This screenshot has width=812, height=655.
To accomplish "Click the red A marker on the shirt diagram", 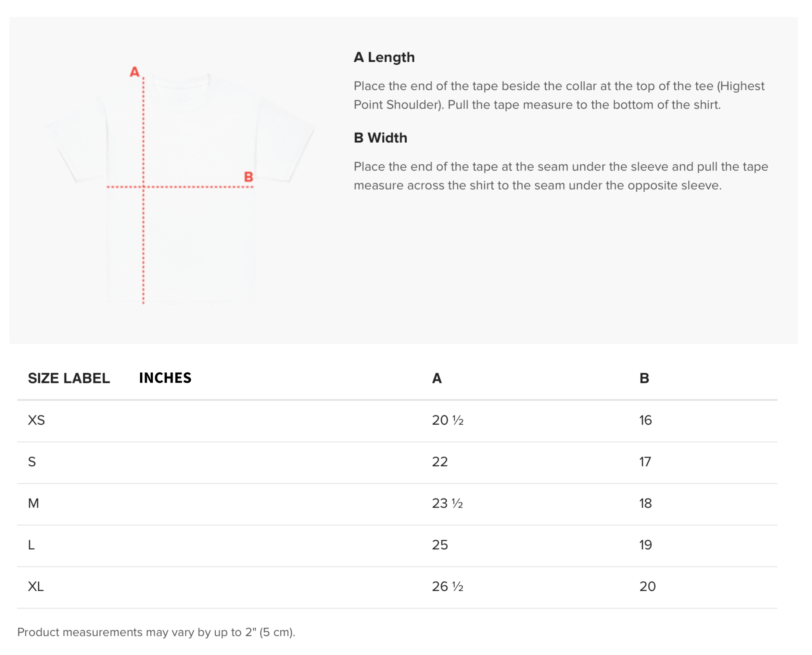I will point(135,72).
